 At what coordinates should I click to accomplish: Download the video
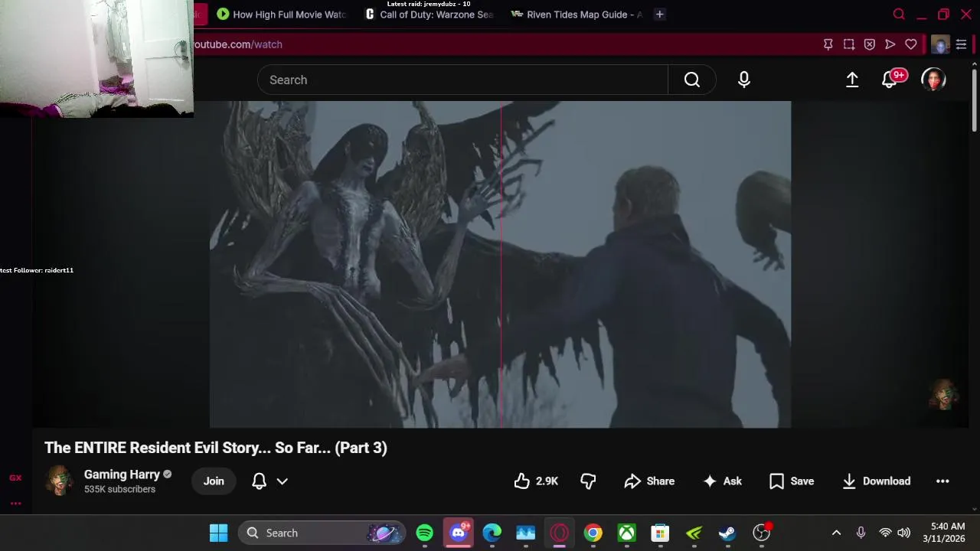(x=876, y=481)
